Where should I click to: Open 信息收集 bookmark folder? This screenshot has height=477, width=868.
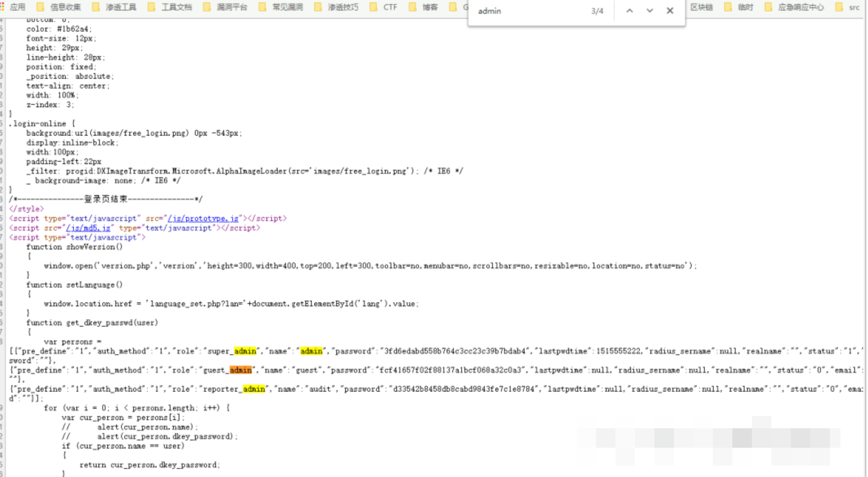(x=59, y=7)
